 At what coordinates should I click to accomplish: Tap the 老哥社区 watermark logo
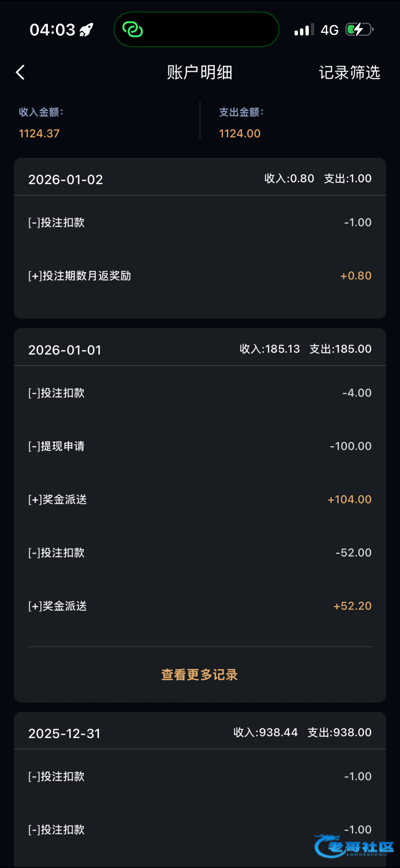(354, 846)
